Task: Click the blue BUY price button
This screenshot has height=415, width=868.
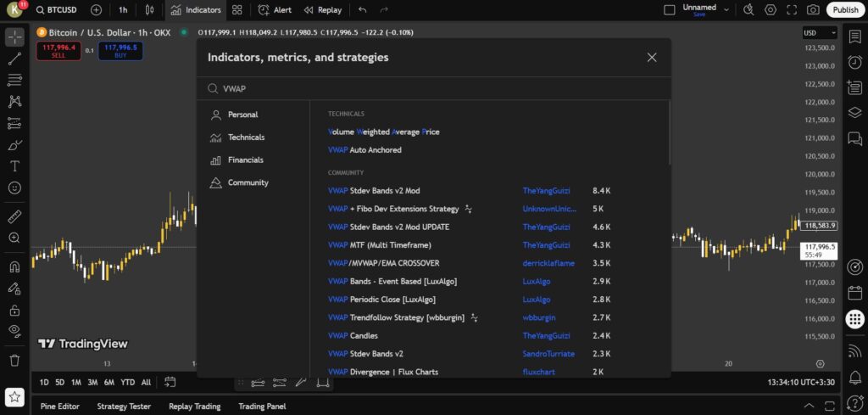Action: (x=120, y=51)
